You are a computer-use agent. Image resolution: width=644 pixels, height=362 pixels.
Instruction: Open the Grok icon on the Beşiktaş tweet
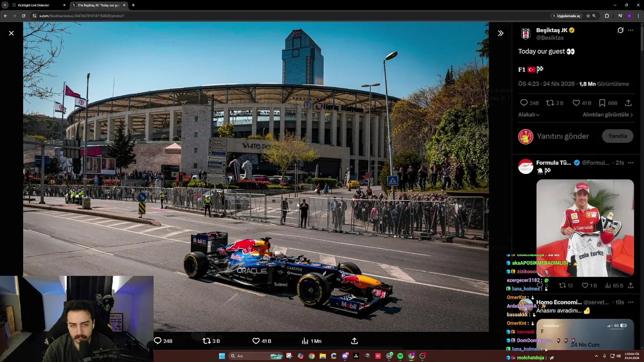point(620,30)
